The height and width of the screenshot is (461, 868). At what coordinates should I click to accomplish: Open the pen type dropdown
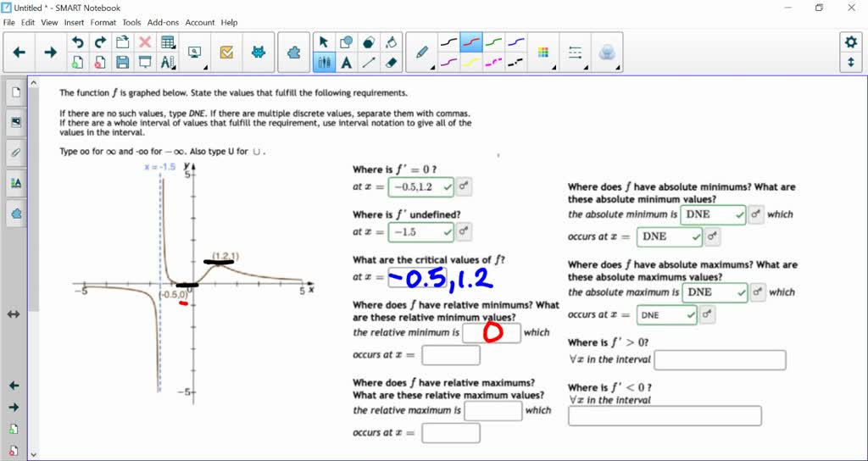tap(422, 53)
